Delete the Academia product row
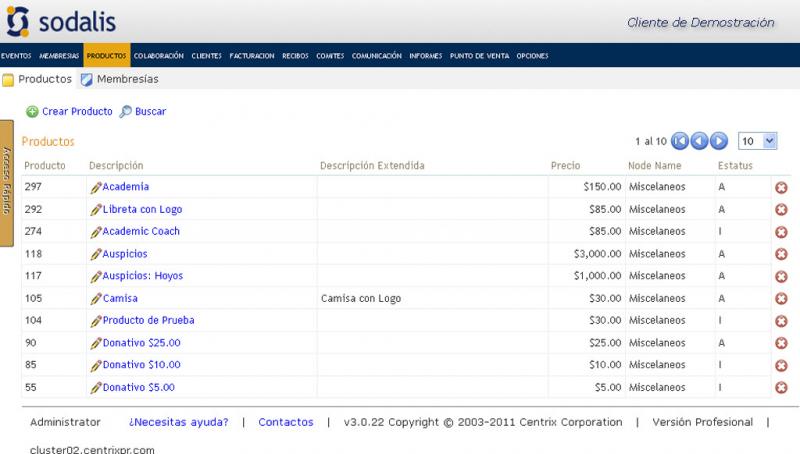800x454 pixels. (x=781, y=187)
